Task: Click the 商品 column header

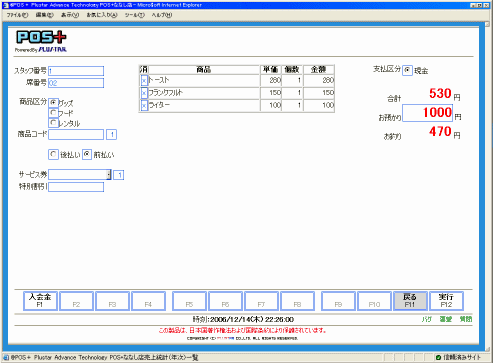Action: pos(204,69)
